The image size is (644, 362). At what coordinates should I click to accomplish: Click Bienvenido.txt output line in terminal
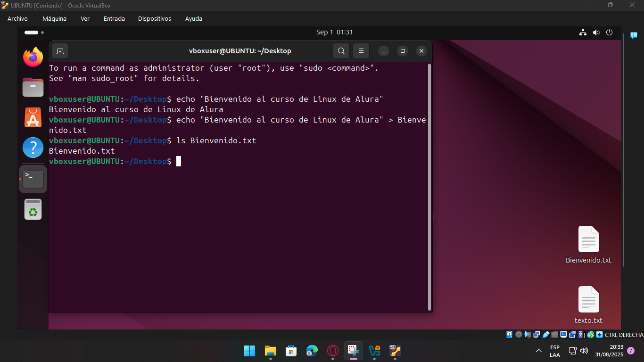tap(82, 151)
